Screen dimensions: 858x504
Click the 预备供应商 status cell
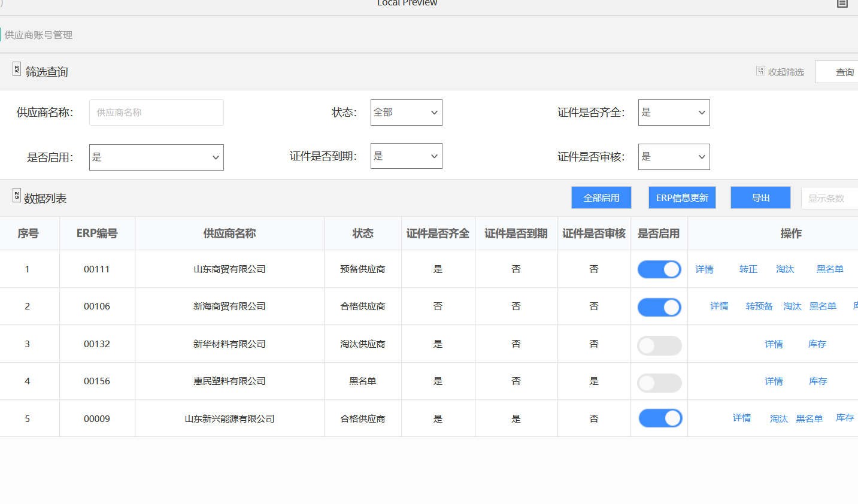click(x=363, y=269)
